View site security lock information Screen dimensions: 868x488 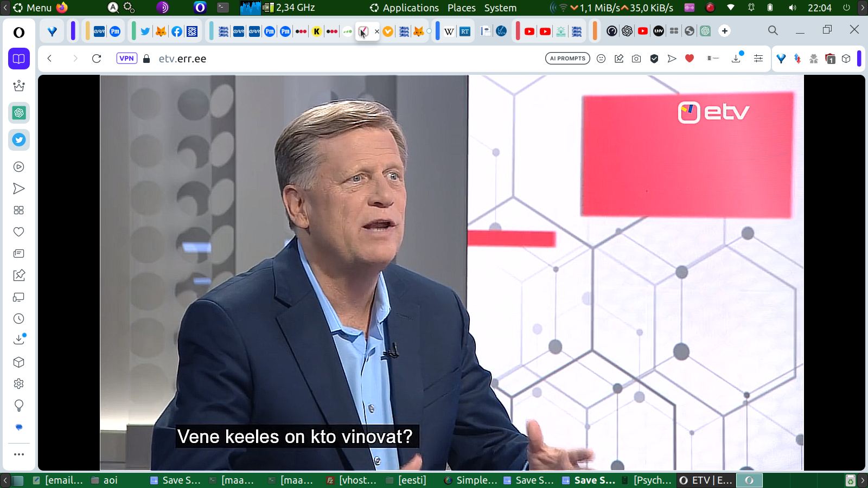(146, 59)
